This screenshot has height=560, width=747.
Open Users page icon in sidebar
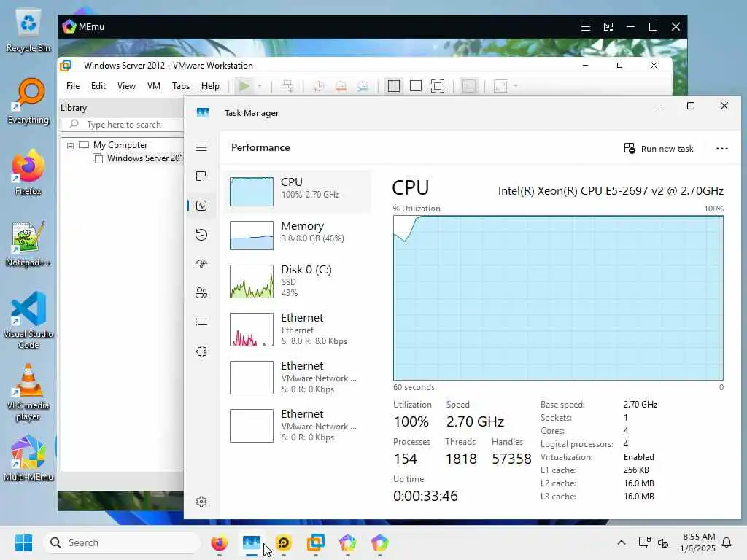[201, 293]
